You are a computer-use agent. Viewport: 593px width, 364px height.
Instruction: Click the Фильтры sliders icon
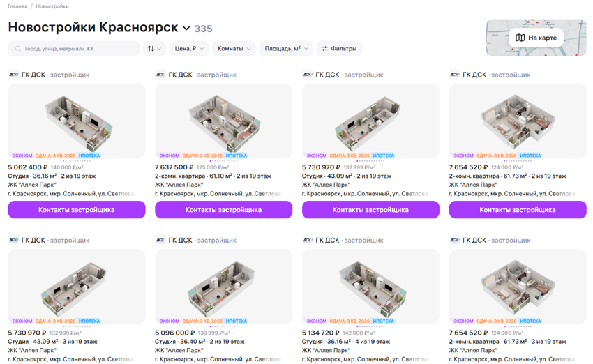pyautogui.click(x=324, y=49)
